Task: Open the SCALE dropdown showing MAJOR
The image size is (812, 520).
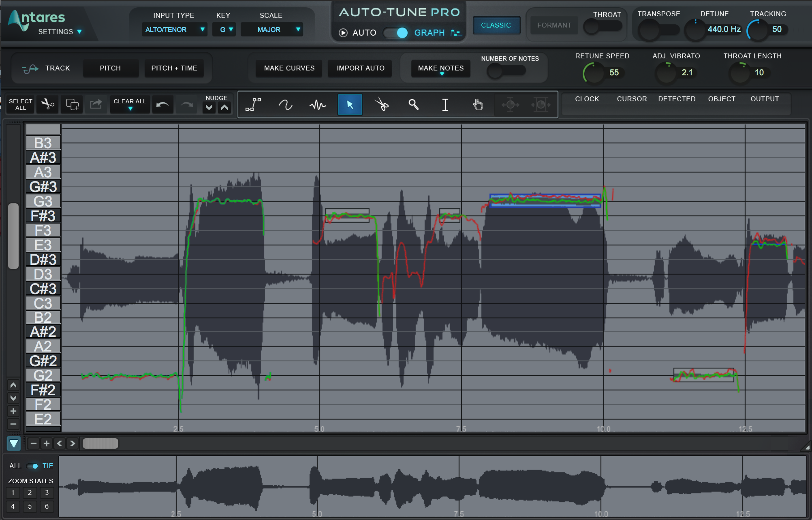Action: (x=271, y=29)
